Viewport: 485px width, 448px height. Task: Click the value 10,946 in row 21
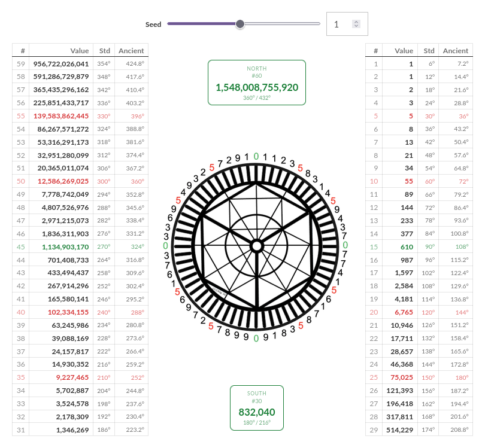(402, 325)
